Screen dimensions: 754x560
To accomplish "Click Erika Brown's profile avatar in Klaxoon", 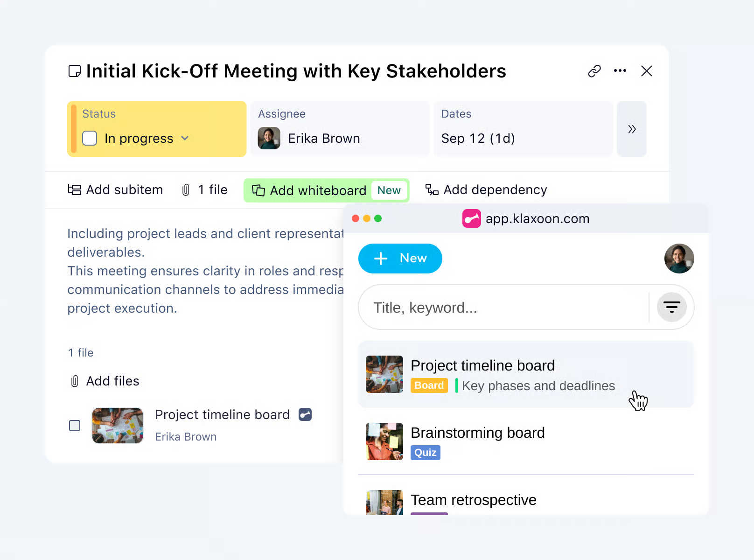I will click(679, 259).
